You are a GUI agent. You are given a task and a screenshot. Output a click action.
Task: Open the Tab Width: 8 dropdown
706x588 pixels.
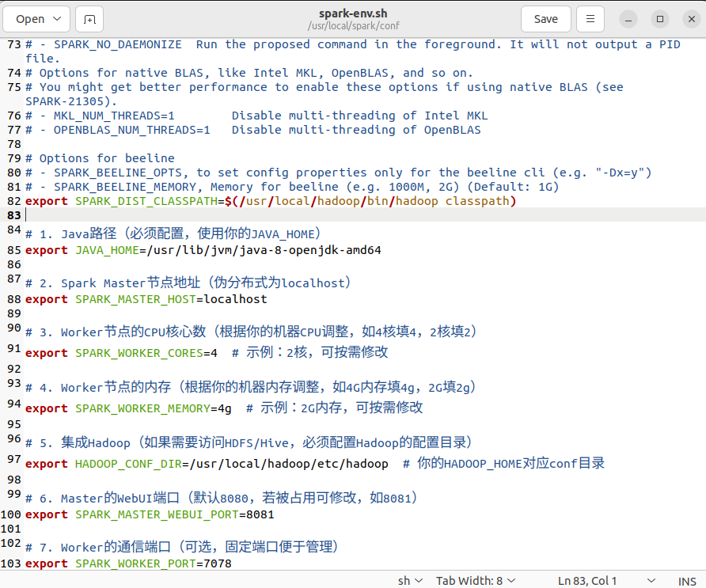(x=475, y=580)
